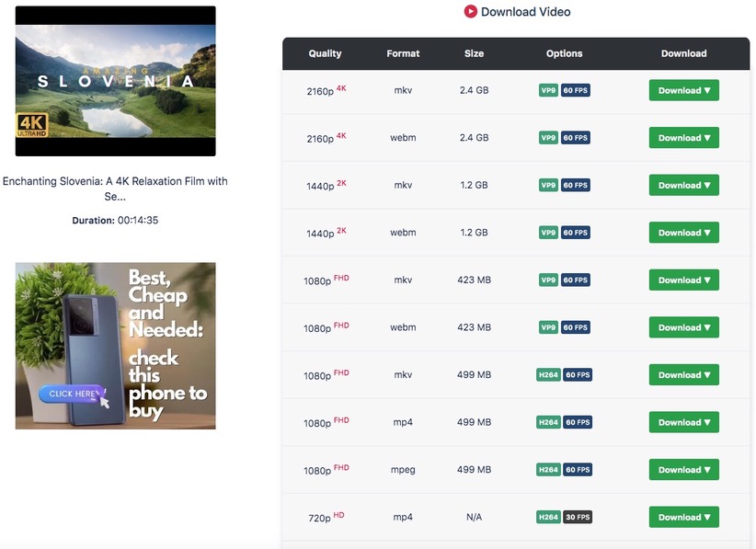Expand Download options for 1080p mp4
The width and height of the screenshot is (756, 549).
(x=683, y=423)
